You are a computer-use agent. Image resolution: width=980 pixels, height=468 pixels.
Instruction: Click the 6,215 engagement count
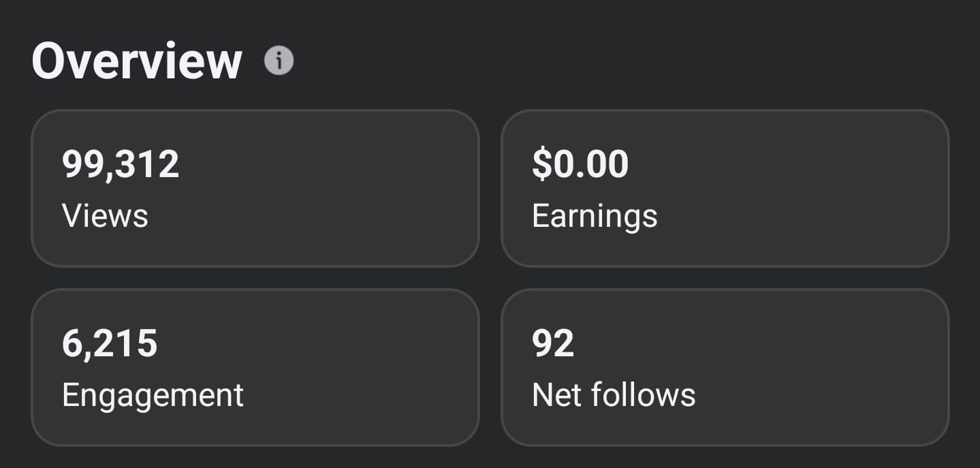[x=110, y=343]
